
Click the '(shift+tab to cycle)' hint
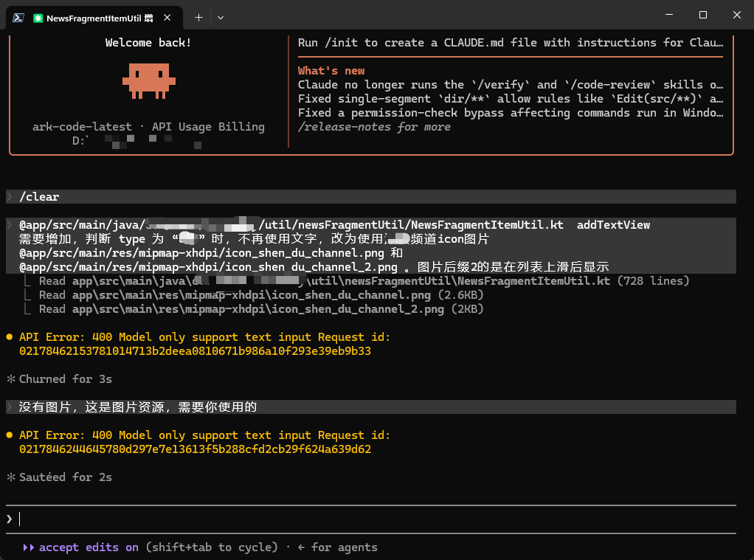(x=212, y=547)
